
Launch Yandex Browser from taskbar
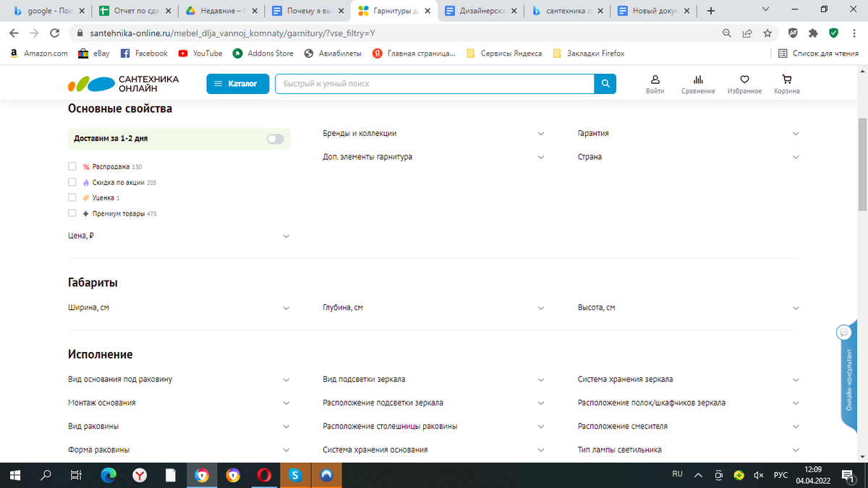coord(140,475)
